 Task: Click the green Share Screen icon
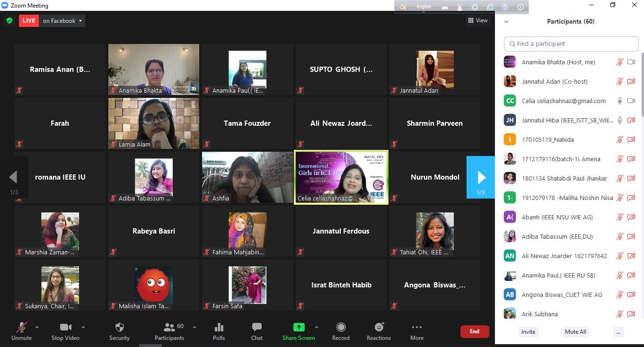click(x=299, y=327)
